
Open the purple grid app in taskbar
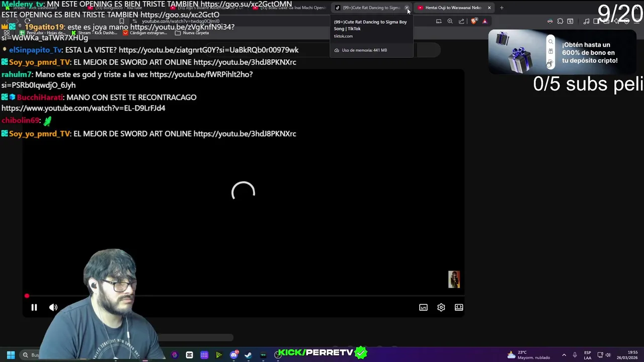tap(204, 355)
